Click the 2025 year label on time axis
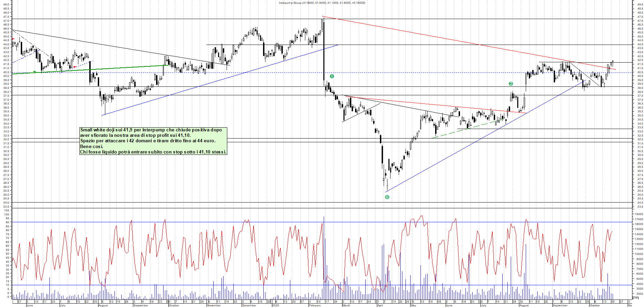The height and width of the screenshot is (307, 644). coord(275,305)
